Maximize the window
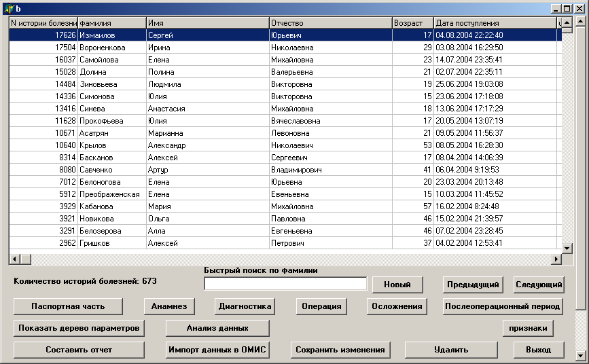The height and width of the screenshot is (364, 589). click(x=567, y=9)
